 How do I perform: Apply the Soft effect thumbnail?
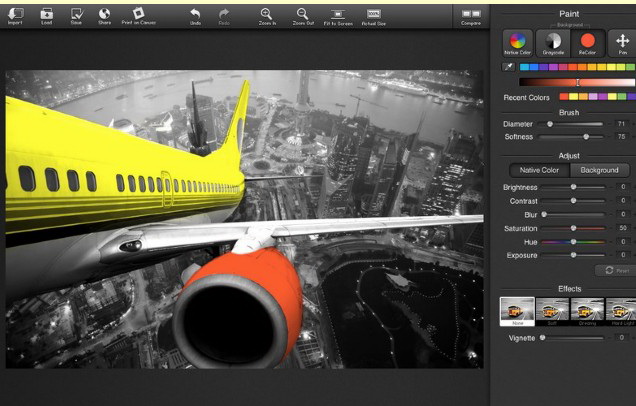[552, 312]
